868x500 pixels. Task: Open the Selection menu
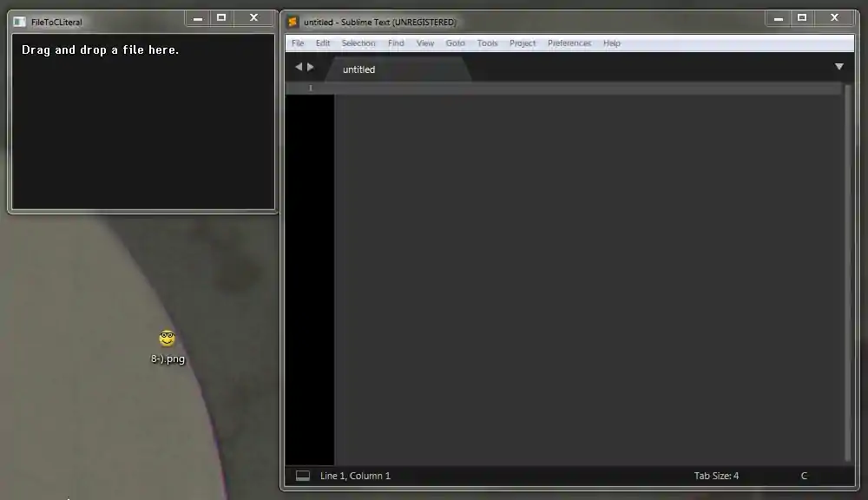358,43
